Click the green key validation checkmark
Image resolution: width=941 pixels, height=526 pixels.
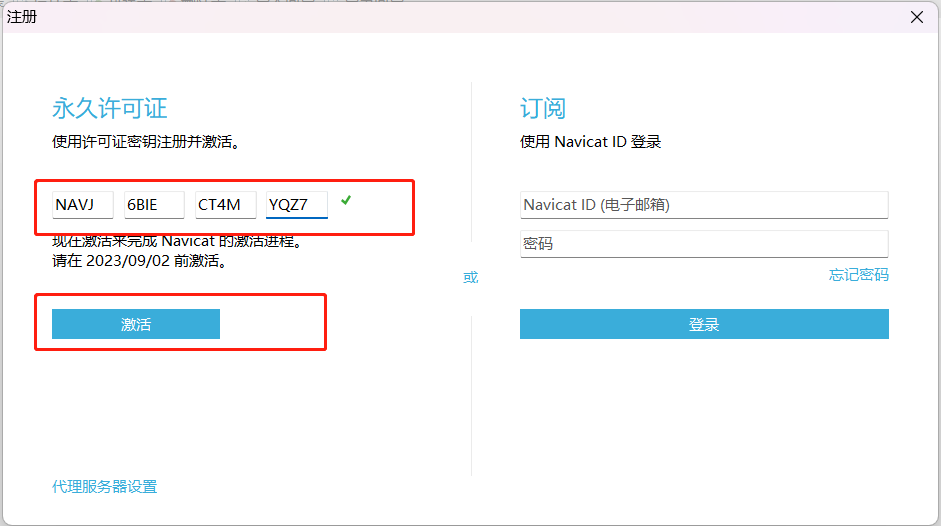coord(346,201)
